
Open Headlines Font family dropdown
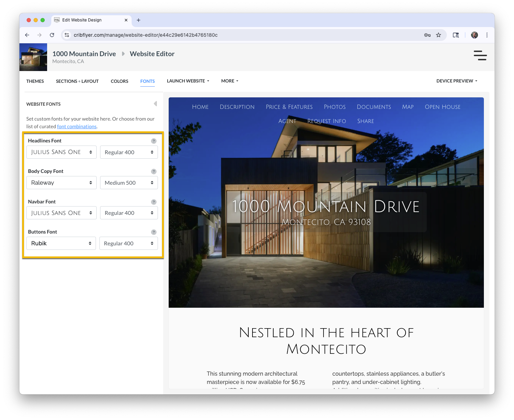61,152
